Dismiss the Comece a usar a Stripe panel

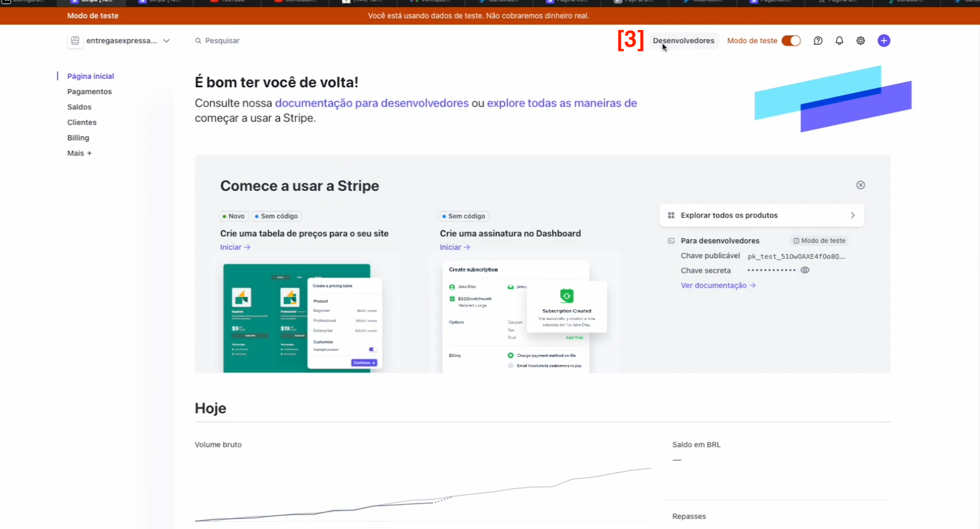[861, 185]
